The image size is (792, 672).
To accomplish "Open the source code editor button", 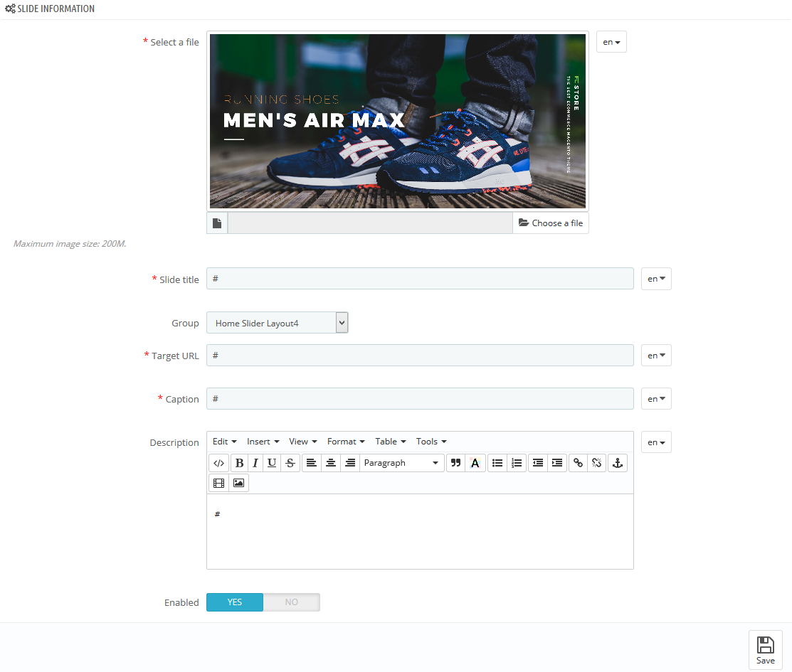I will [x=218, y=463].
